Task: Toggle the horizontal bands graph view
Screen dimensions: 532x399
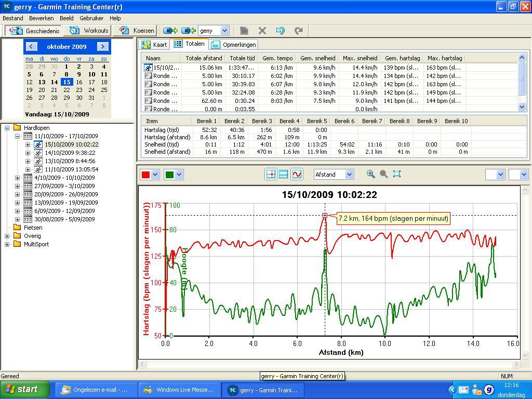Action: pyautogui.click(x=284, y=175)
